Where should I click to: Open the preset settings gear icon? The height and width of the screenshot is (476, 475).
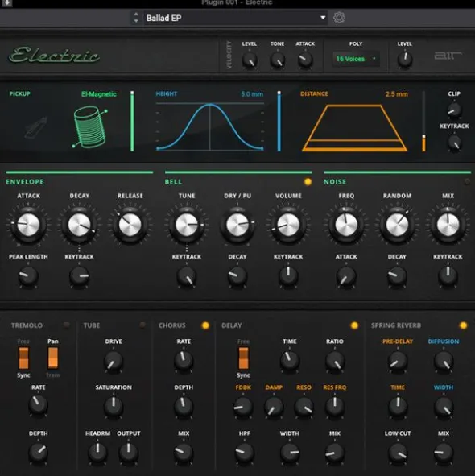[339, 18]
